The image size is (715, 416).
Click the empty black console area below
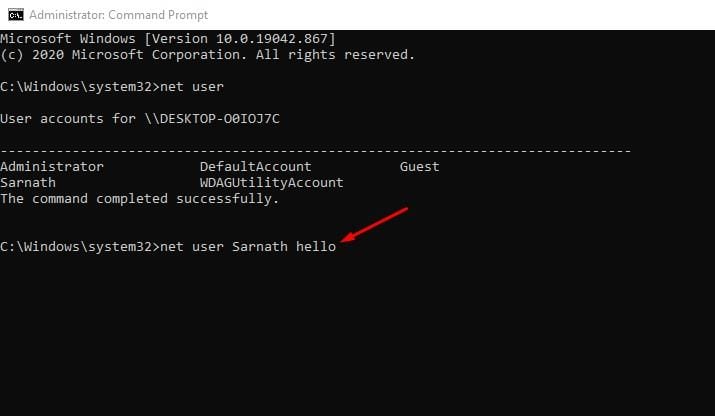358,338
